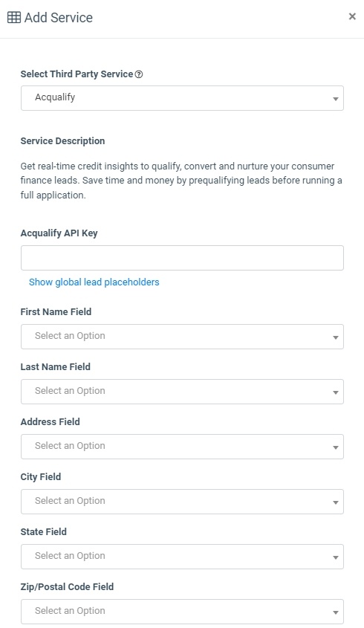Expand the First Name Field dropdown
The image size is (364, 628).
182,337
